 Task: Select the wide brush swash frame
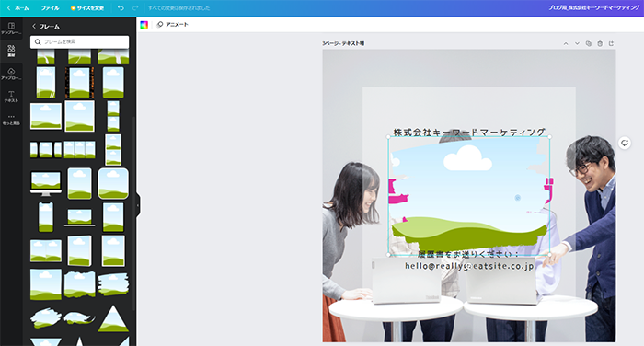[46, 318]
